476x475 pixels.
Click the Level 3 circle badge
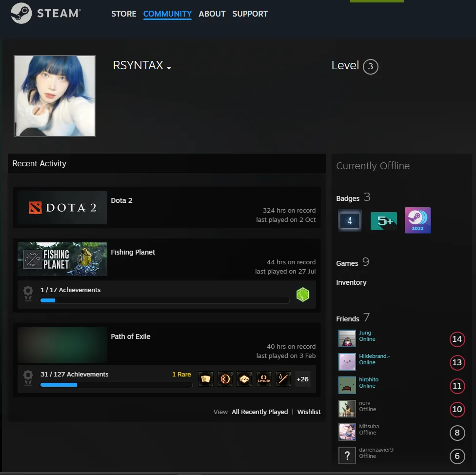[x=370, y=66]
